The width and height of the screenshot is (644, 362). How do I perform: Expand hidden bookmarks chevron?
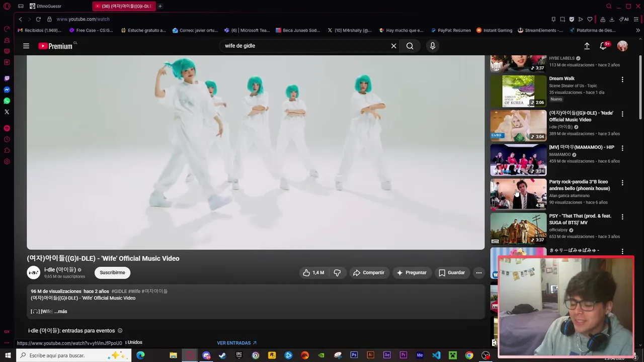tap(638, 30)
